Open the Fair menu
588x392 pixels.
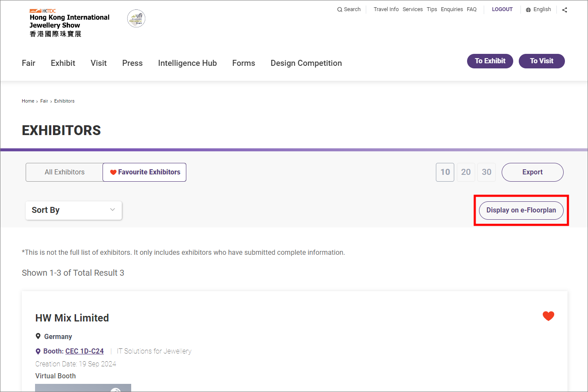point(29,63)
